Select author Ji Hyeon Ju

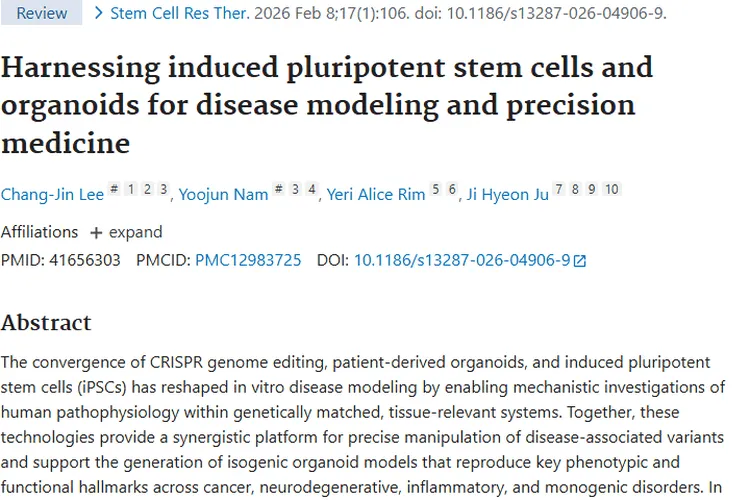point(507,195)
